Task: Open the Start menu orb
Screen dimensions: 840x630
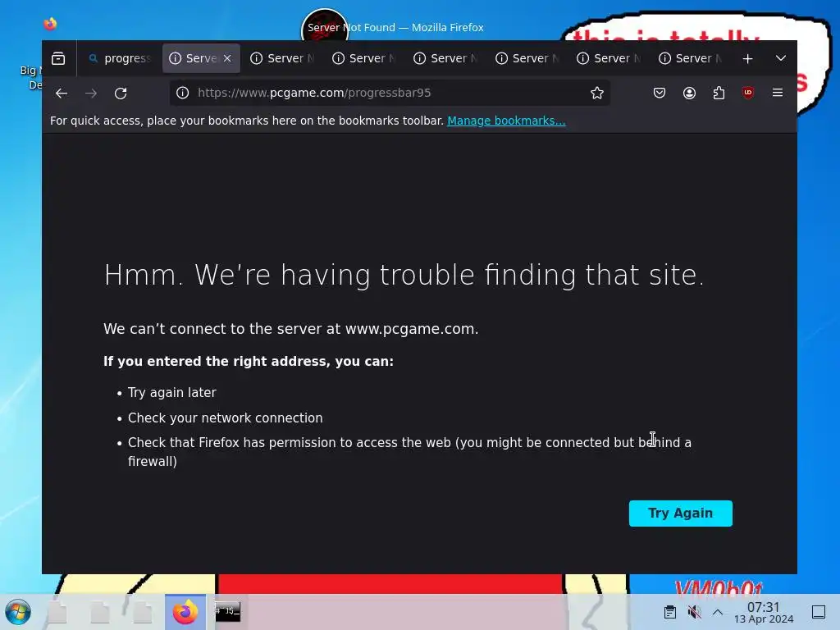Action: (18, 612)
